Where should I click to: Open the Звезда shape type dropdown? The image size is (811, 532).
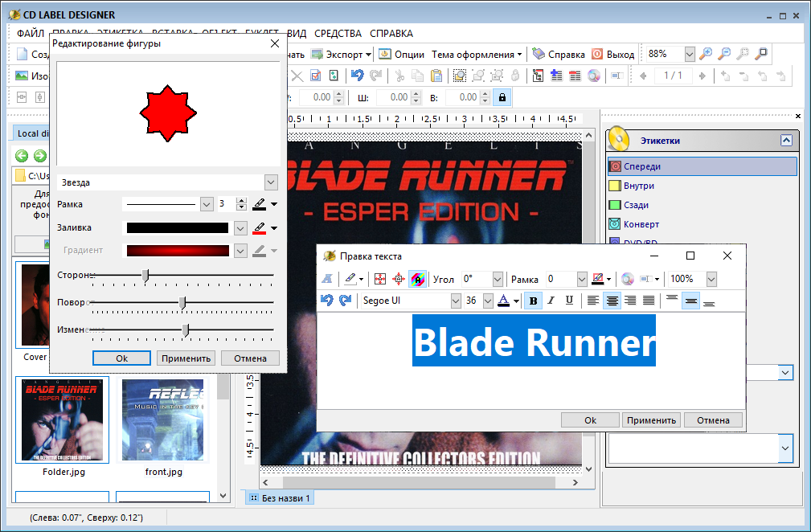(x=271, y=182)
